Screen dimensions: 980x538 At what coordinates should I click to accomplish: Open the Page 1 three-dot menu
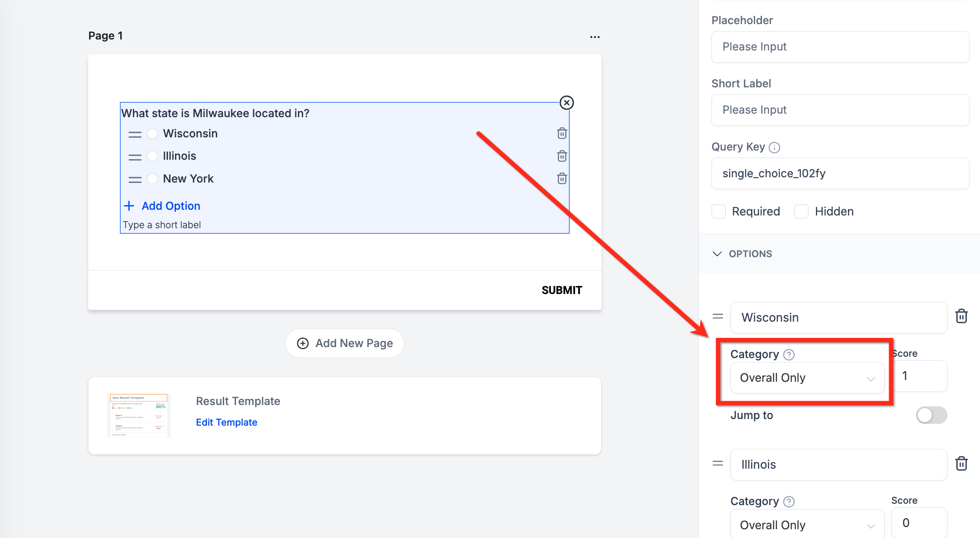coord(594,37)
